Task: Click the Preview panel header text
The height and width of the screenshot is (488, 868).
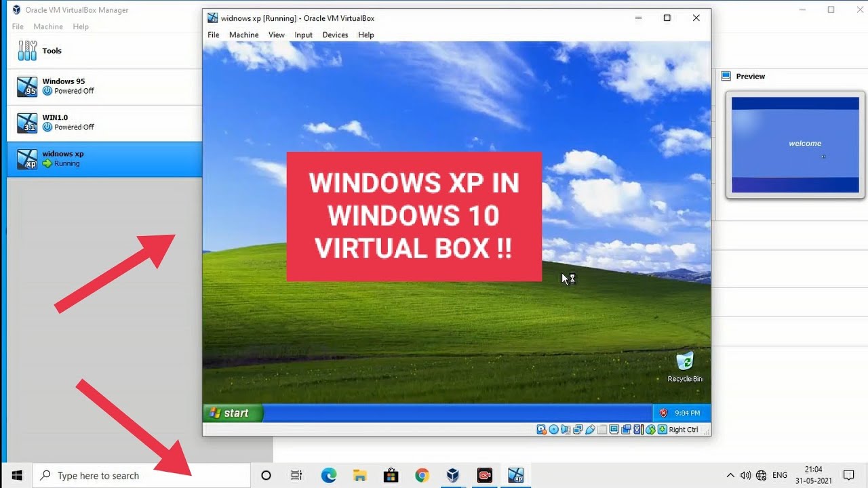Action: [x=751, y=76]
